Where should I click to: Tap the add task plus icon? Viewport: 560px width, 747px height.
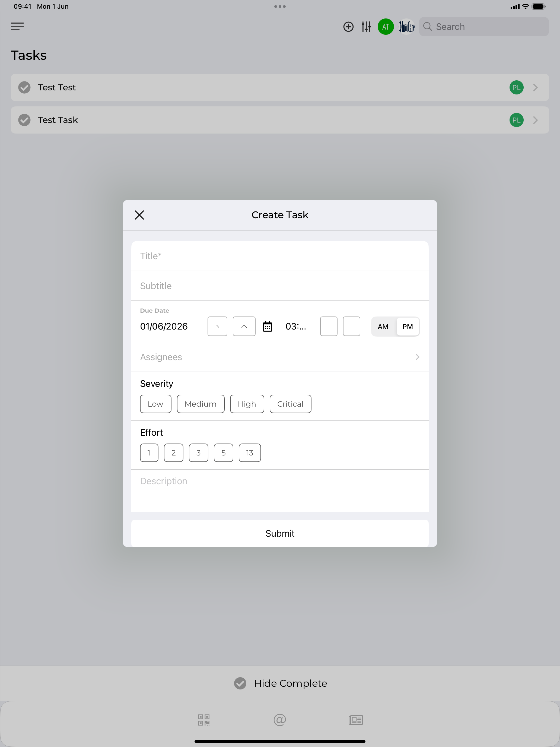click(348, 27)
